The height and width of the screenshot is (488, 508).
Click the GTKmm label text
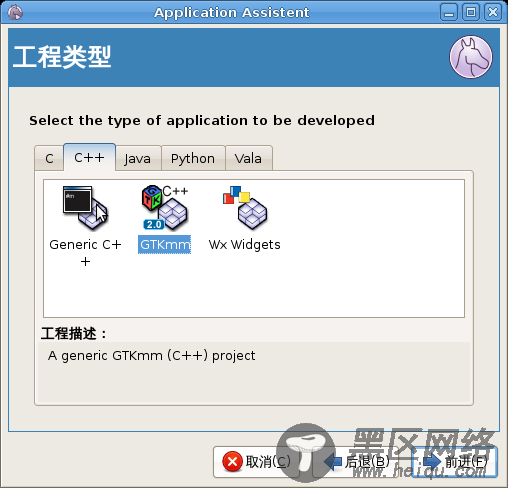pyautogui.click(x=165, y=245)
